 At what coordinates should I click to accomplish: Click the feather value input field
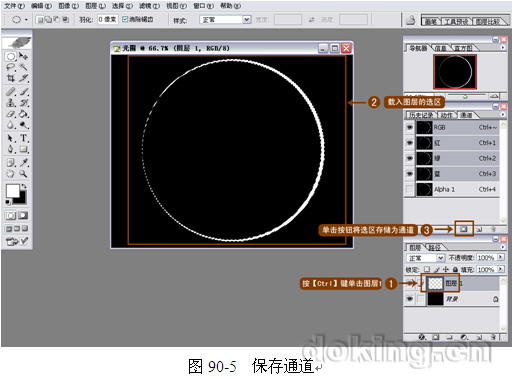pos(108,20)
